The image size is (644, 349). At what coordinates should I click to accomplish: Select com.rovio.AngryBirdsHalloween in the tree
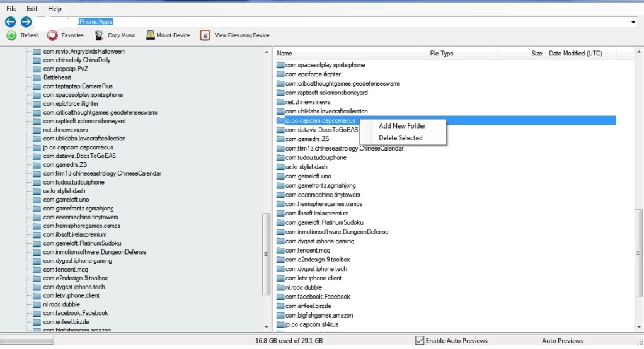84,51
